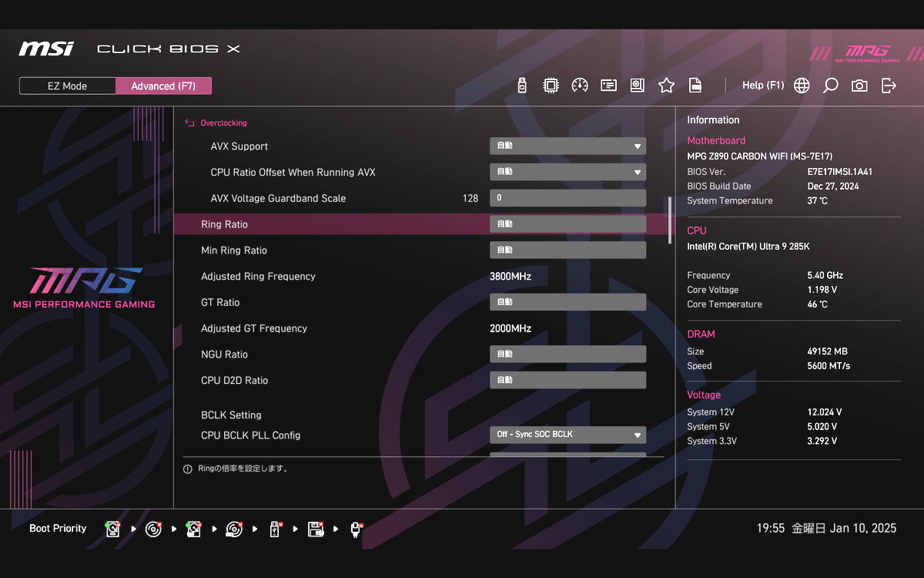Viewport: 924px width, 578px height.
Task: Select the Min Ring Ratio label
Action: pyautogui.click(x=234, y=250)
